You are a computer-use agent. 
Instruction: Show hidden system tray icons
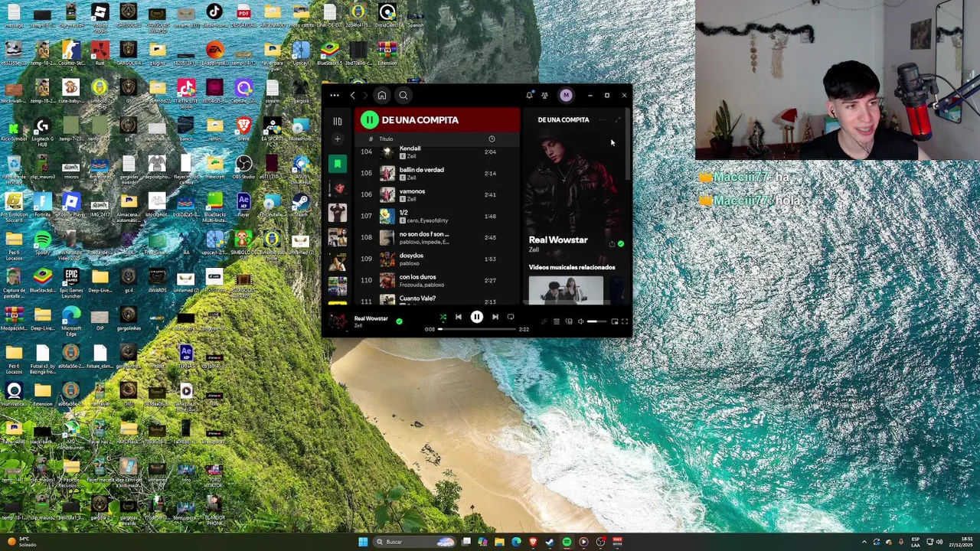864,542
